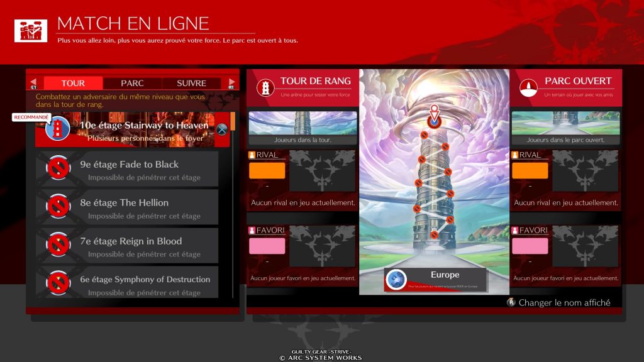Click the lowest floor node on the tower
The image size is (644, 362).
click(x=434, y=235)
